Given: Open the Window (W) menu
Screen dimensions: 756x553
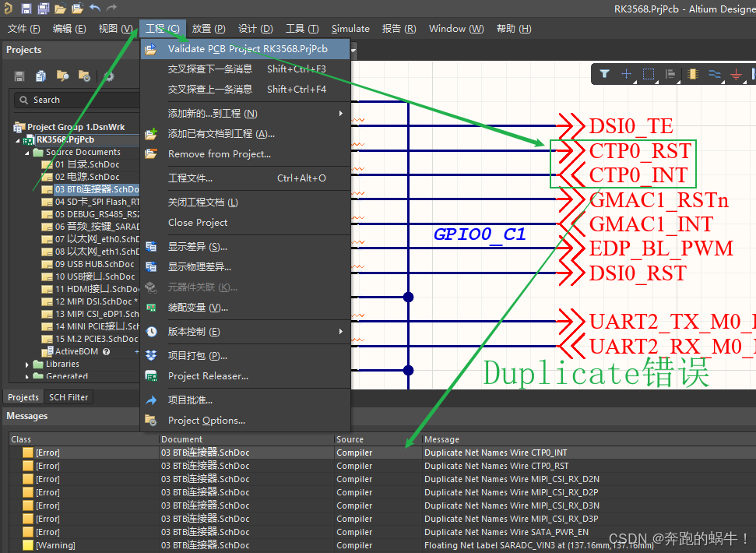Looking at the screenshot, I should (456, 29).
